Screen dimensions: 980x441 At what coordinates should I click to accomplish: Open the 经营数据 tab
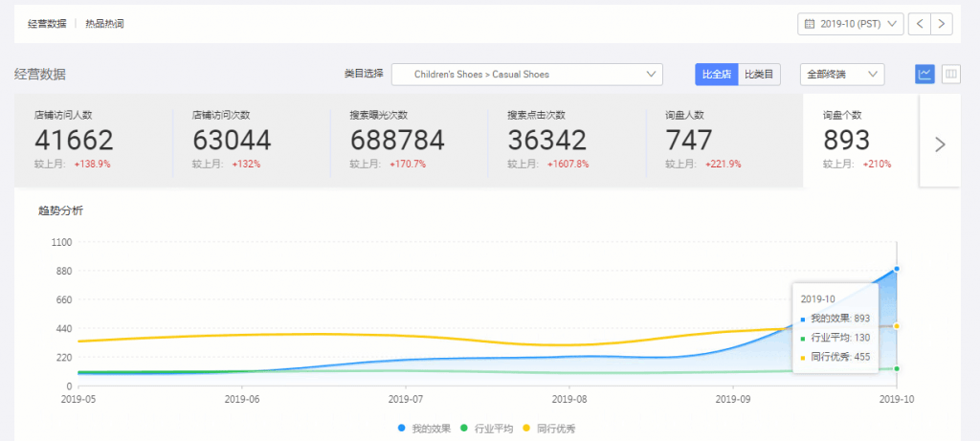pyautogui.click(x=47, y=24)
